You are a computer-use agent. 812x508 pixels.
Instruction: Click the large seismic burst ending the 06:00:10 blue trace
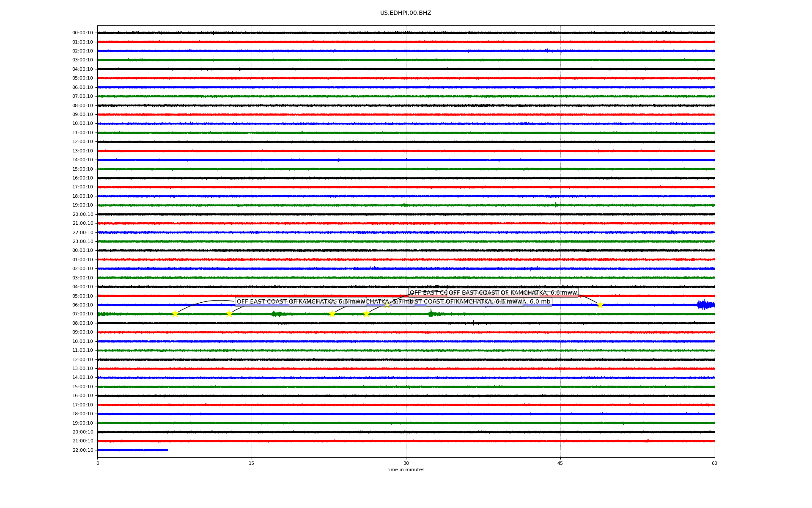pyautogui.click(x=705, y=305)
